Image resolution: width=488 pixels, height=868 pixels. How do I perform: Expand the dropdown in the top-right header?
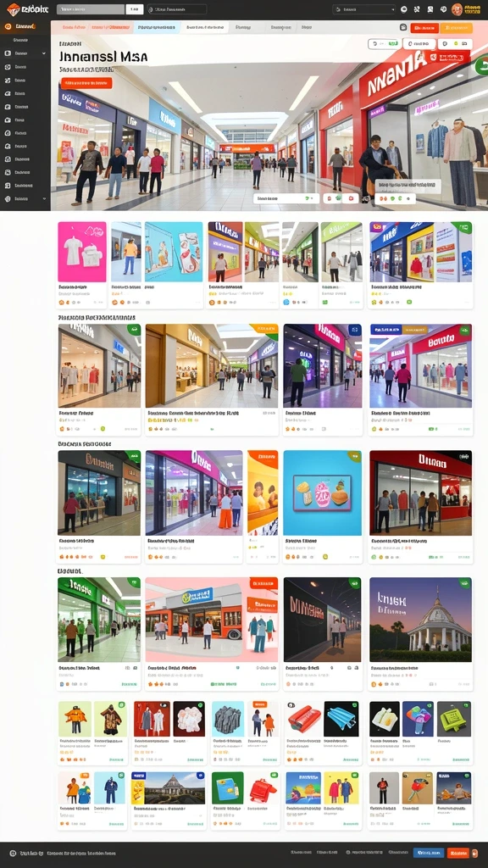coord(363,9)
